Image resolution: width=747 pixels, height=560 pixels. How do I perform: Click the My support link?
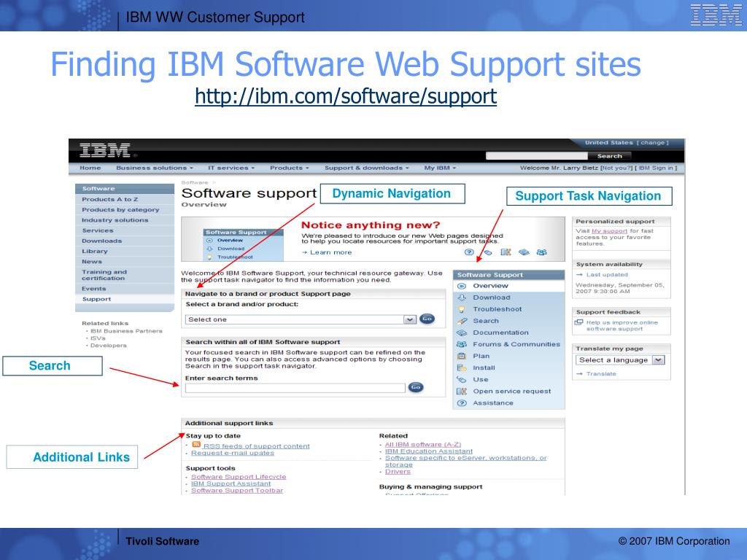coord(609,231)
